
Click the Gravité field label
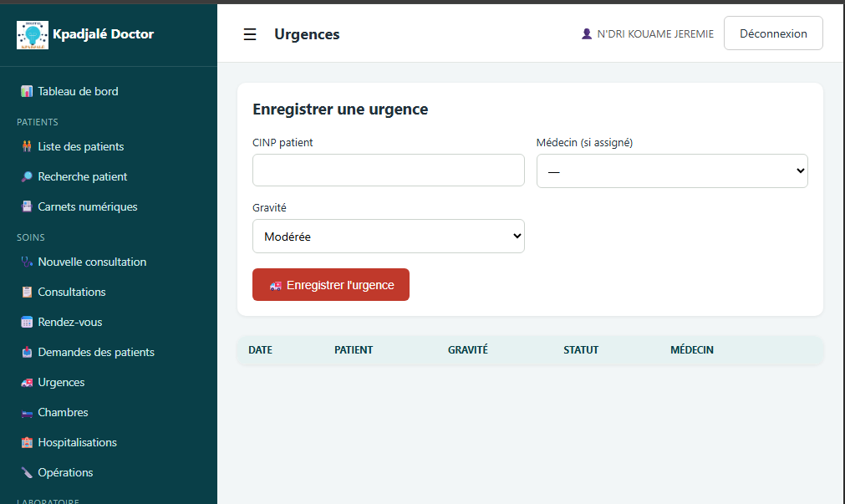click(269, 208)
